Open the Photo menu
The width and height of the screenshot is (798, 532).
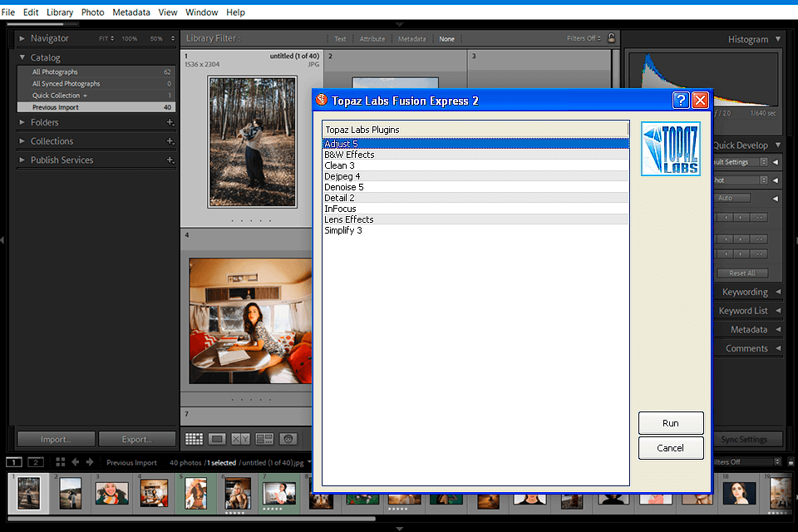92,12
